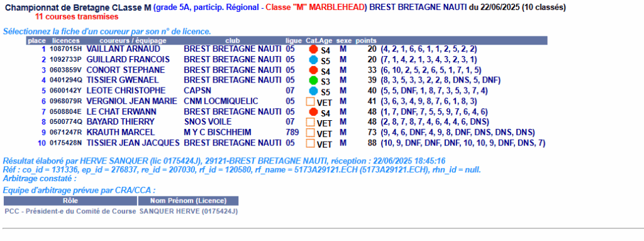
Task: Click the red S4 icon for VAILLANT ARNAUD
Action: 313,49
